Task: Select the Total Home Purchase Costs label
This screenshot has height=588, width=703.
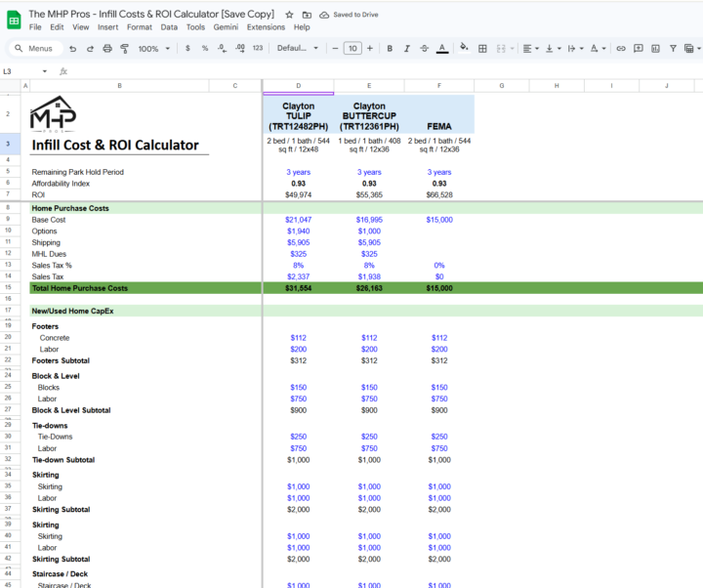Action: pos(80,288)
